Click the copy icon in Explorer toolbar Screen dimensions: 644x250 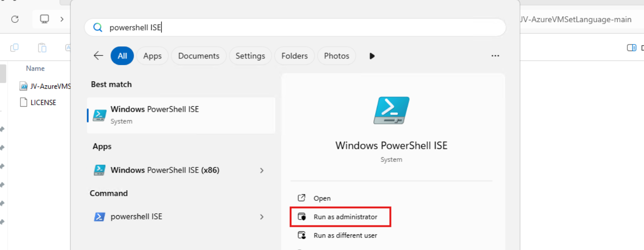(14, 47)
